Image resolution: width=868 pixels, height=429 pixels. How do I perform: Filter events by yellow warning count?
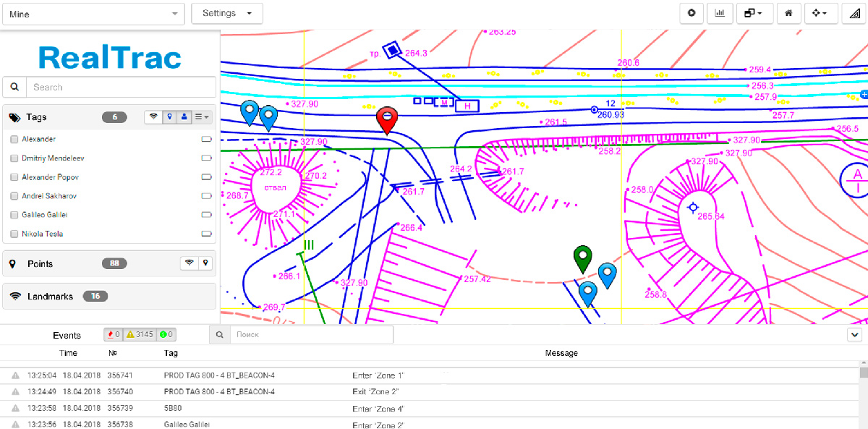[139, 335]
